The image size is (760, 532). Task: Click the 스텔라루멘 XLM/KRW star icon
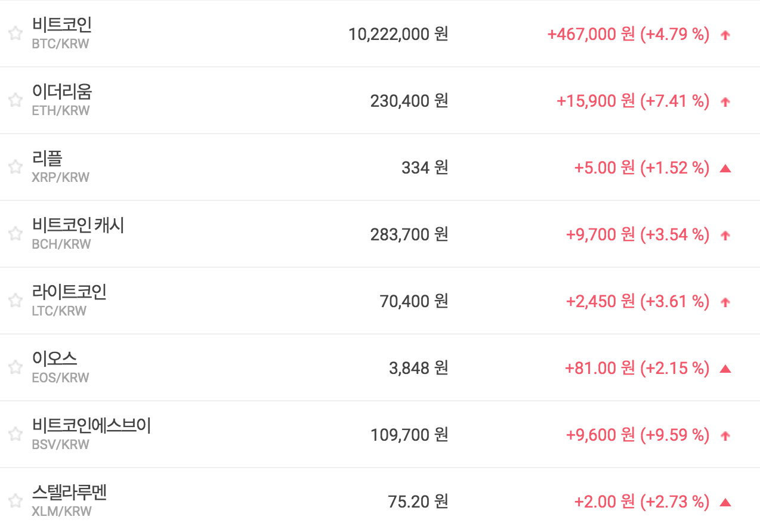click(x=16, y=500)
